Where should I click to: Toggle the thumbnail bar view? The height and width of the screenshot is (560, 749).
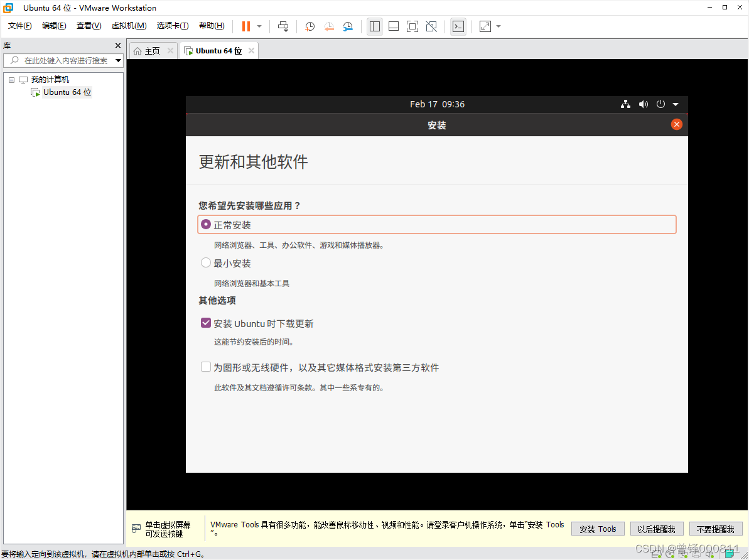[x=394, y=26]
